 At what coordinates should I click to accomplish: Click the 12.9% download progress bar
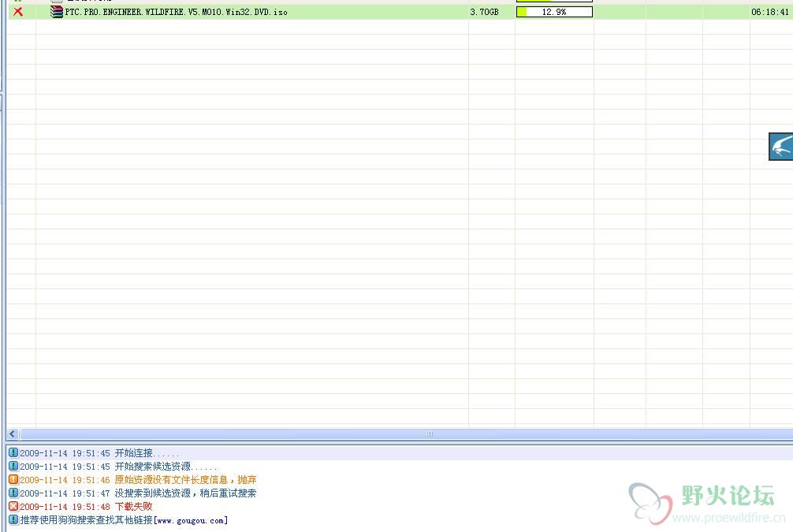(554, 12)
